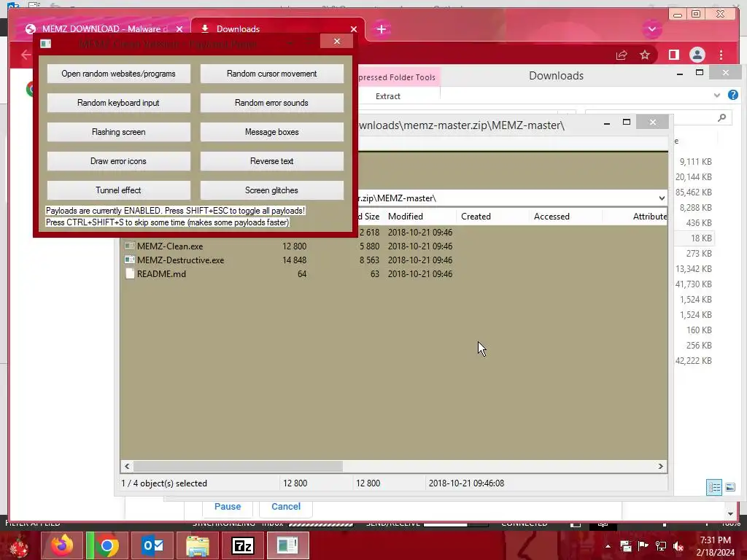
Task: Open 7-Zip from taskbar
Action: tap(242, 545)
